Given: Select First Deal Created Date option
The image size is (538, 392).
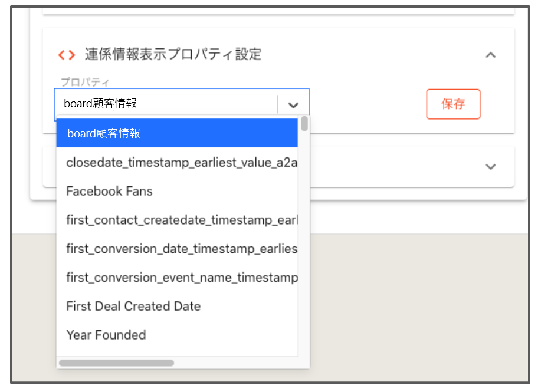Looking at the screenshot, I should coord(177,306).
